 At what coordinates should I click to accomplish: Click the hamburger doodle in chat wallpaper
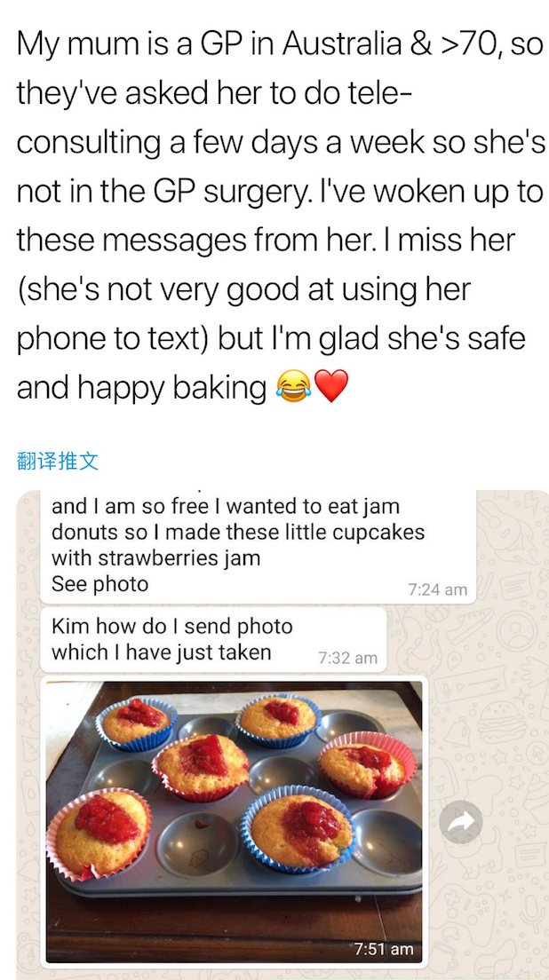pos(504,720)
